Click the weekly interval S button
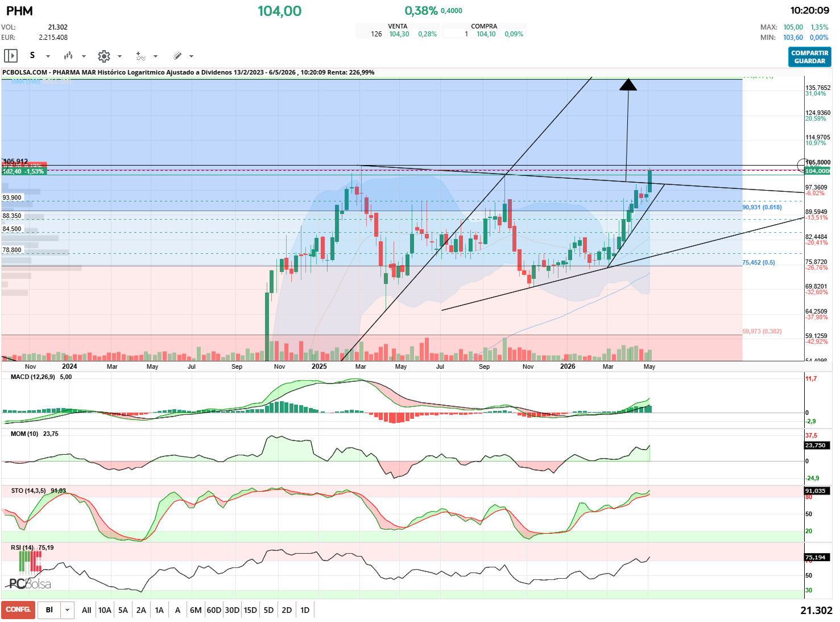Viewport: 840px width, 622px height. click(32, 55)
